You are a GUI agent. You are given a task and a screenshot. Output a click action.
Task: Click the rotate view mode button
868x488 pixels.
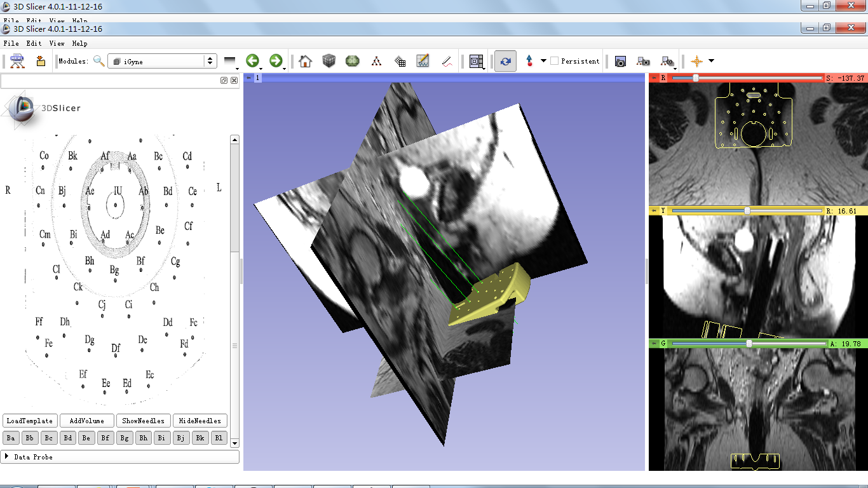coord(505,61)
